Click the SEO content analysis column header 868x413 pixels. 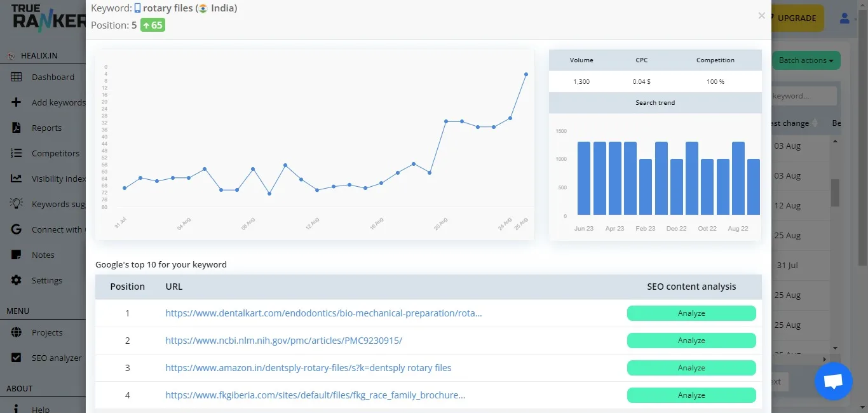point(691,287)
